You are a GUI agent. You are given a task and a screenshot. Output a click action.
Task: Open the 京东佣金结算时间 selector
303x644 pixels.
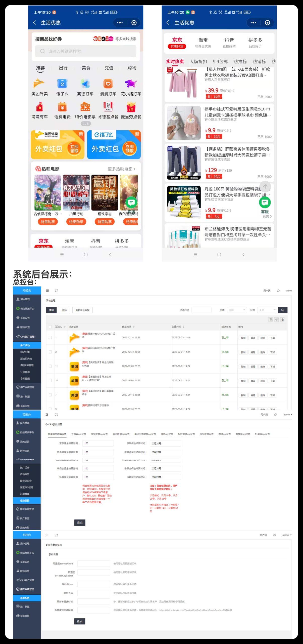click(165, 444)
